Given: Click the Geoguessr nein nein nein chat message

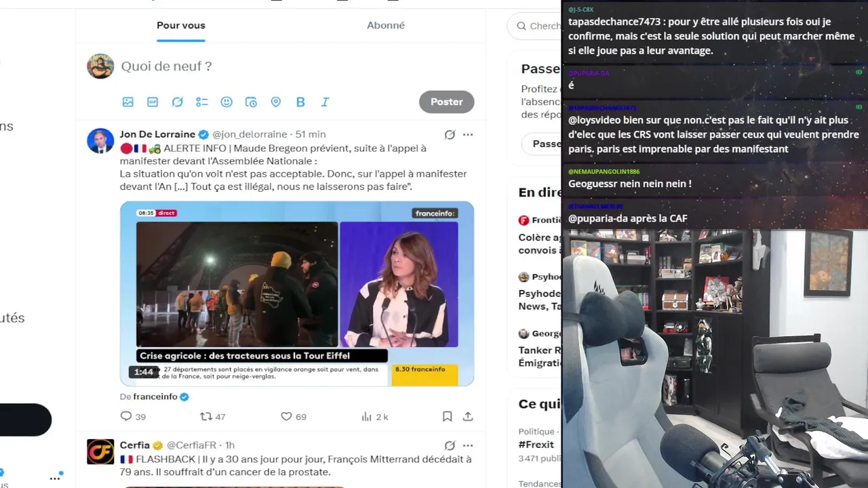Looking at the screenshot, I should click(630, 184).
